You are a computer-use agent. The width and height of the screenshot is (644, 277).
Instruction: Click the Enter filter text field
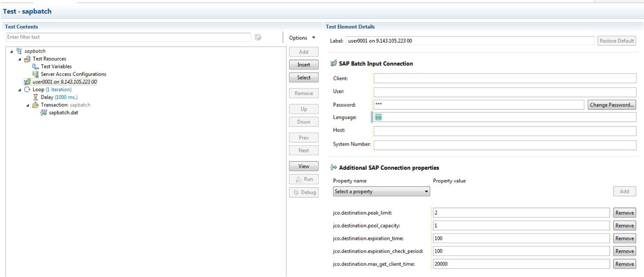click(x=128, y=37)
